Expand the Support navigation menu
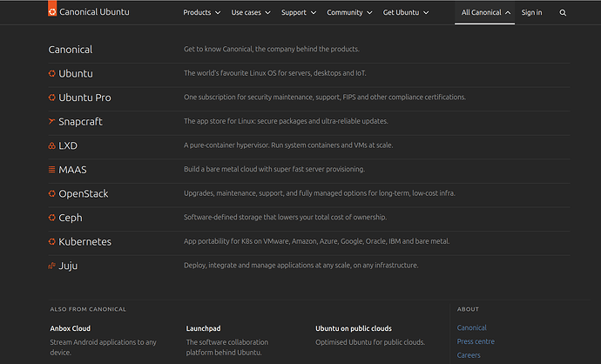The height and width of the screenshot is (364, 601). pyautogui.click(x=299, y=13)
